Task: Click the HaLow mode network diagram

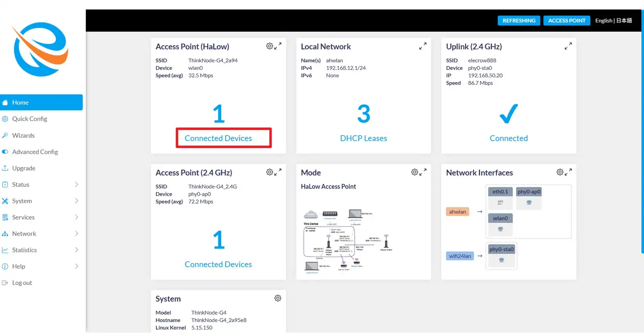Action: pos(348,241)
